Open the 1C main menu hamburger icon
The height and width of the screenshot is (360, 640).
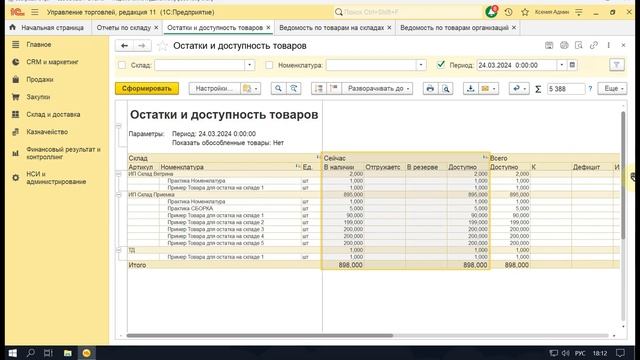click(35, 12)
